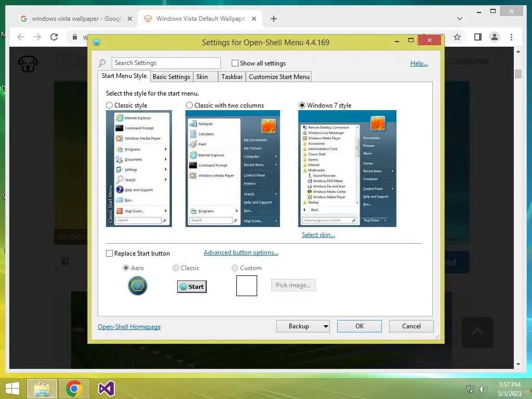Viewport: 532px width, 399px height.
Task: Choose the Aero button radio option
Action: coord(126,268)
